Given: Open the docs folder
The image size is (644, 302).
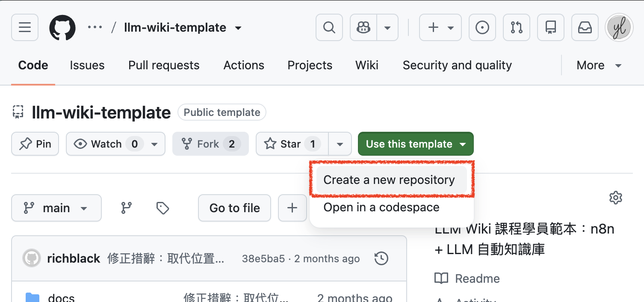Looking at the screenshot, I should pyautogui.click(x=62, y=298).
